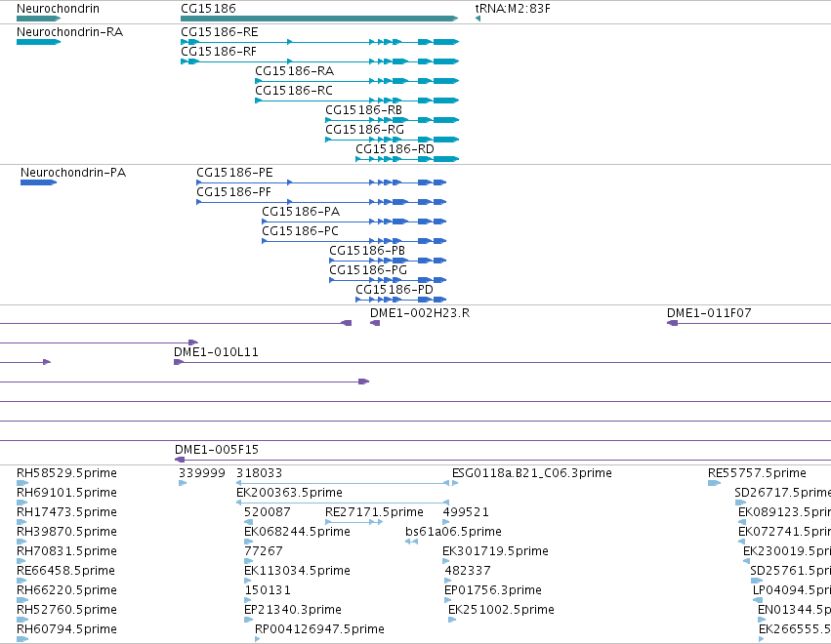
Task: Click the EK113034.5prime EST label
Action: pyautogui.click(x=297, y=571)
